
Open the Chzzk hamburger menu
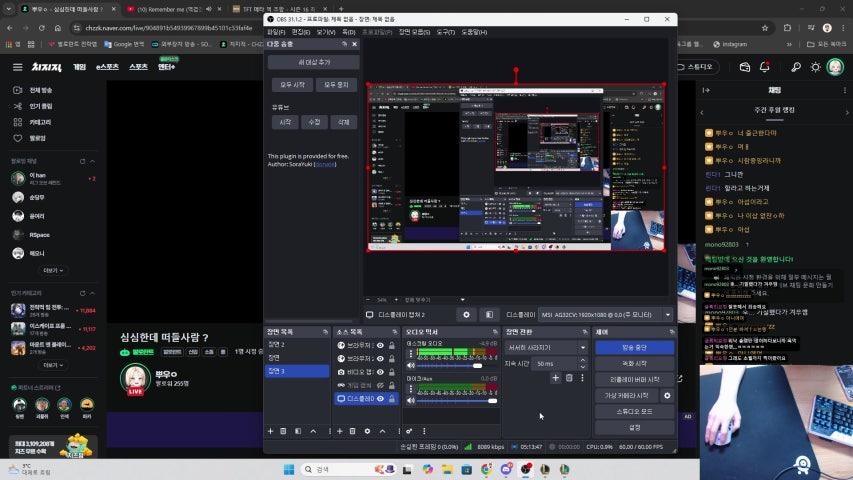pyautogui.click(x=17, y=67)
